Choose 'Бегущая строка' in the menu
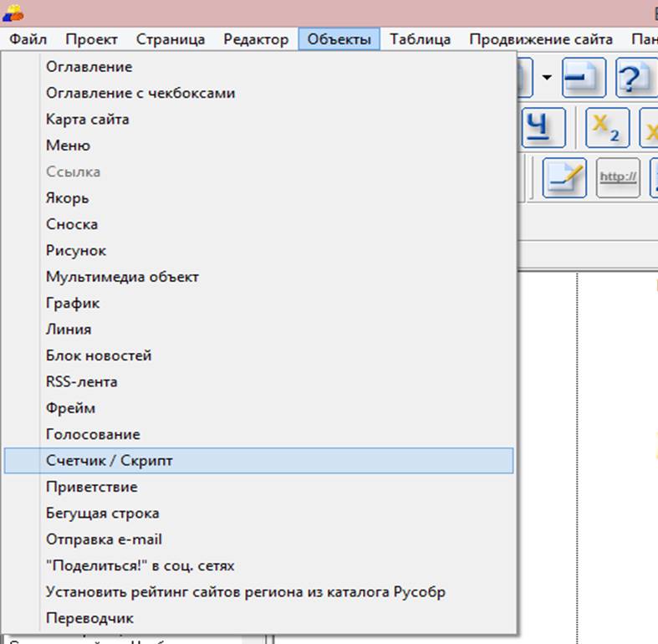Viewport: 658px width, 644px height. 103,514
